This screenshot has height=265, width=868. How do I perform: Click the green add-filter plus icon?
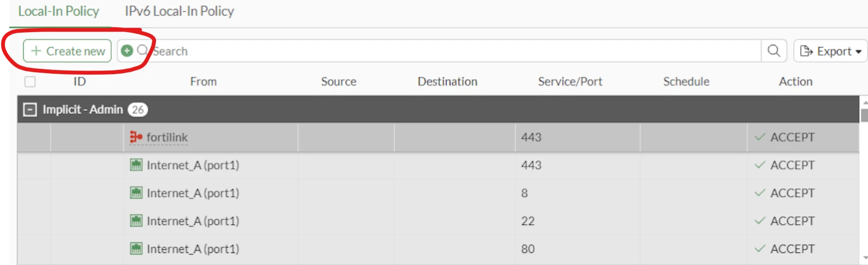point(127,51)
